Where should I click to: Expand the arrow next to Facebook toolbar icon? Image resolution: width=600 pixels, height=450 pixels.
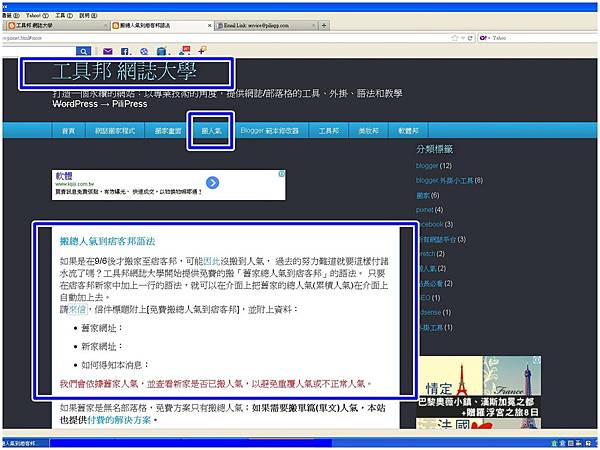coord(130,52)
